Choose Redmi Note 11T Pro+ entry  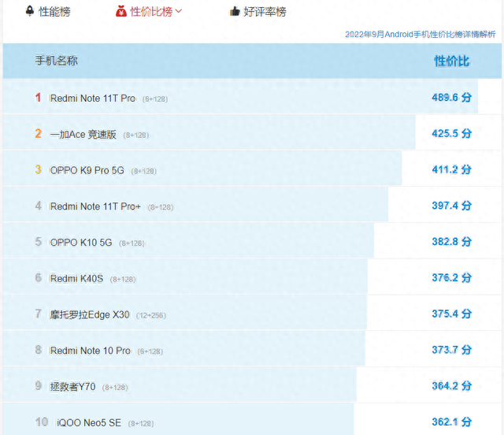[x=95, y=206]
